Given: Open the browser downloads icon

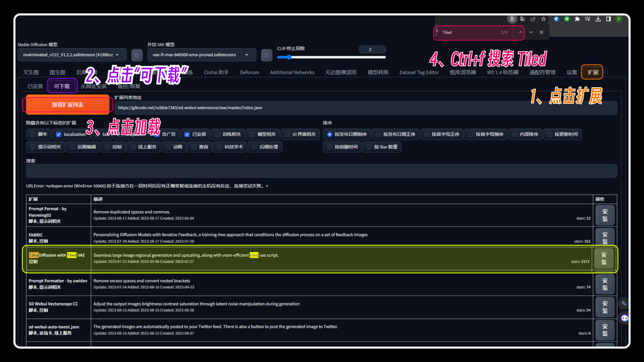Looking at the screenshot, I should point(598,19).
